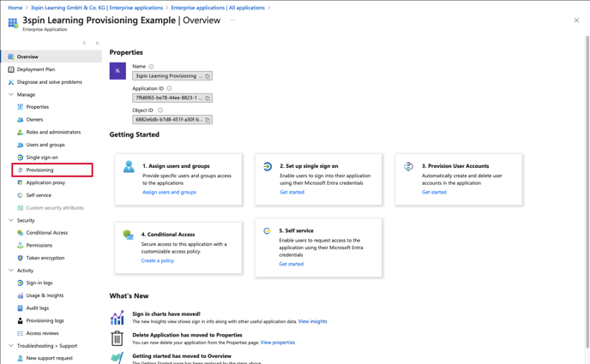Click Get started under Provision User Accounts

click(434, 192)
